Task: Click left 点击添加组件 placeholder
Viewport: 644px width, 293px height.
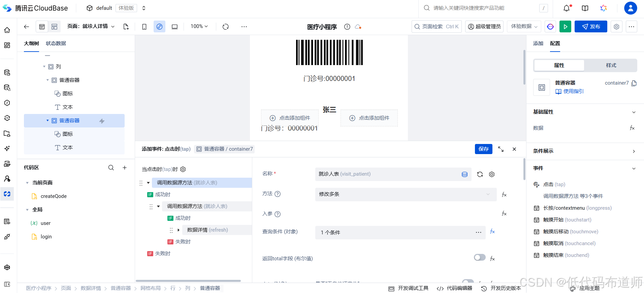Action: click(290, 118)
